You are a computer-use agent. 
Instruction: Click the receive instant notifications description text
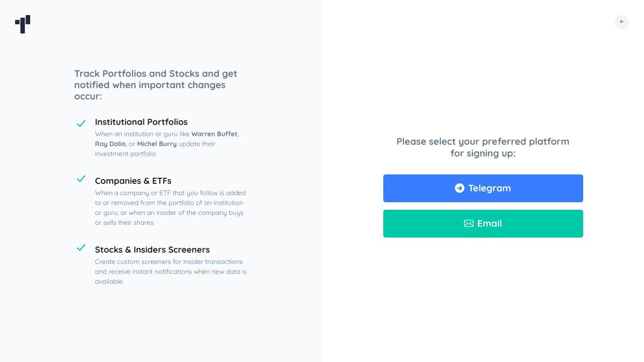tap(171, 271)
